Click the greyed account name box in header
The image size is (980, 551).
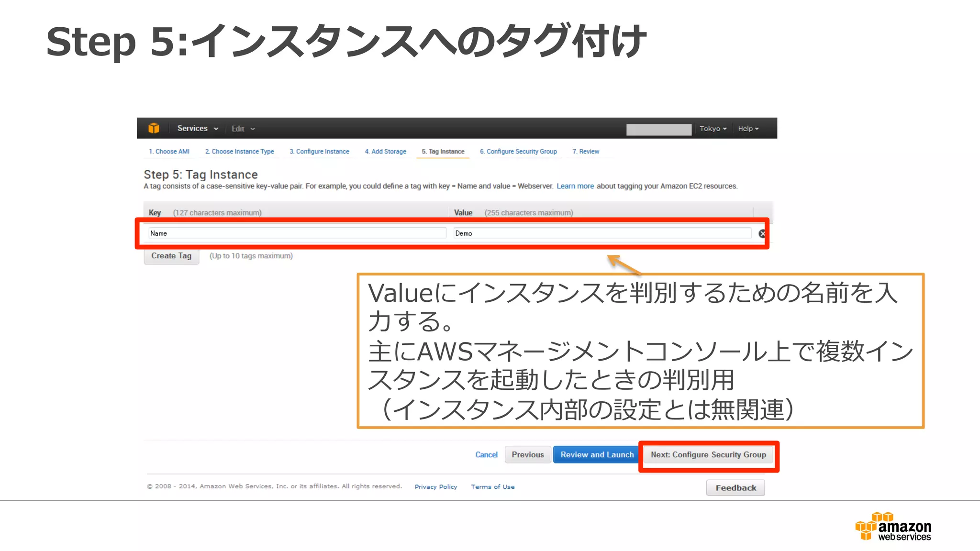pos(659,129)
